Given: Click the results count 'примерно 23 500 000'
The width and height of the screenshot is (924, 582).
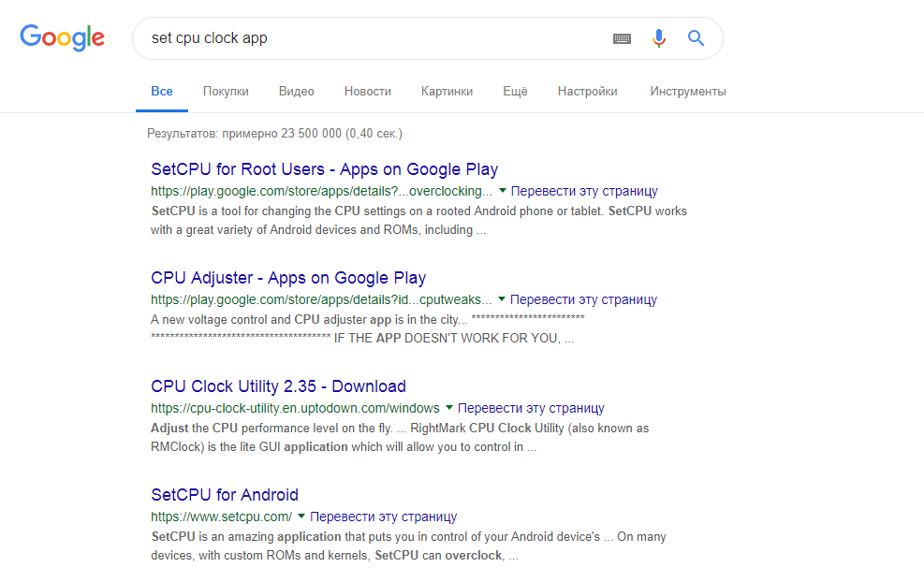Looking at the screenshot, I should tap(282, 133).
